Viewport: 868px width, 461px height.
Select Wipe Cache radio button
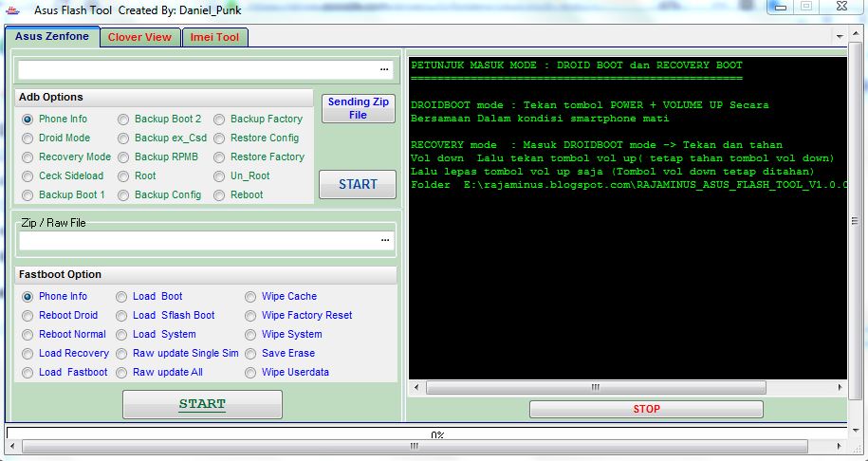tap(250, 297)
